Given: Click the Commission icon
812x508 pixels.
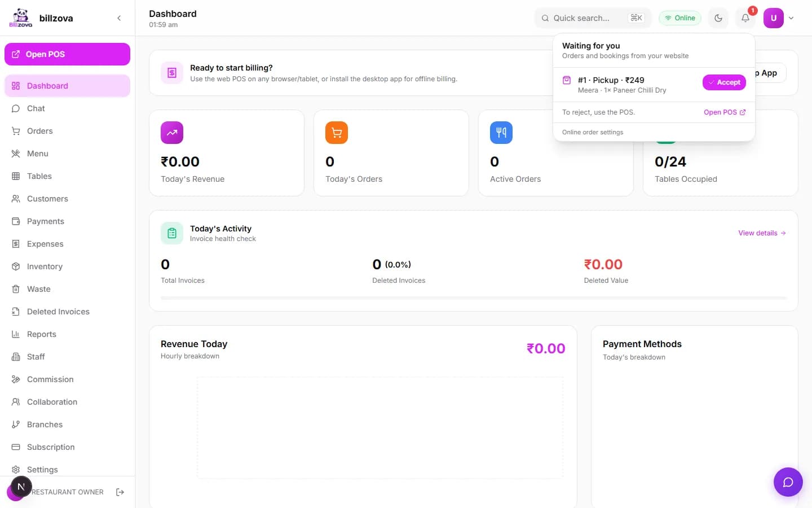Looking at the screenshot, I should (x=16, y=379).
